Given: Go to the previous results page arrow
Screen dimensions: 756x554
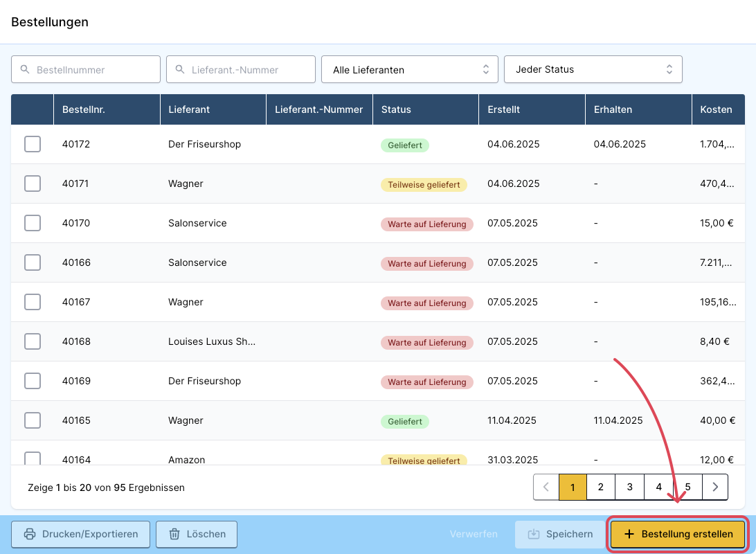Looking at the screenshot, I should coord(546,487).
